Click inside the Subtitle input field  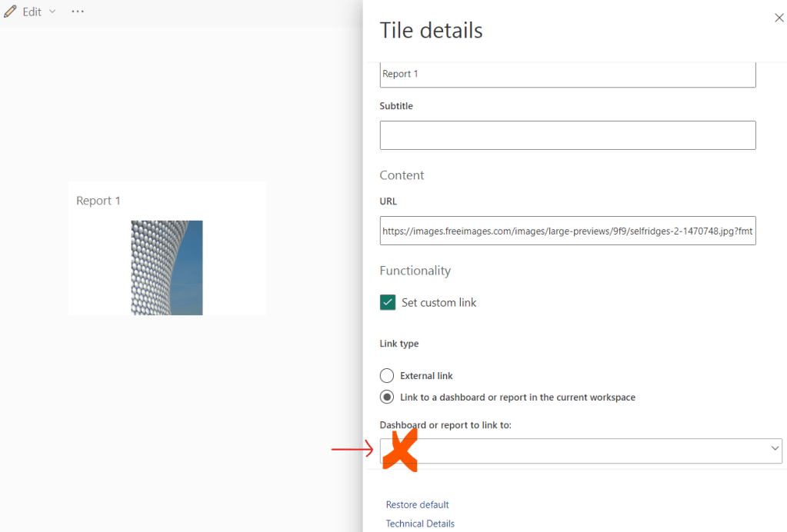pos(567,135)
